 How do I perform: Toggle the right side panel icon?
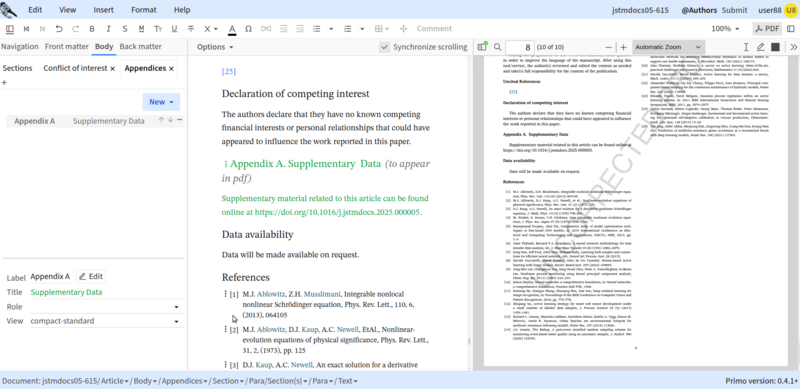(x=791, y=29)
